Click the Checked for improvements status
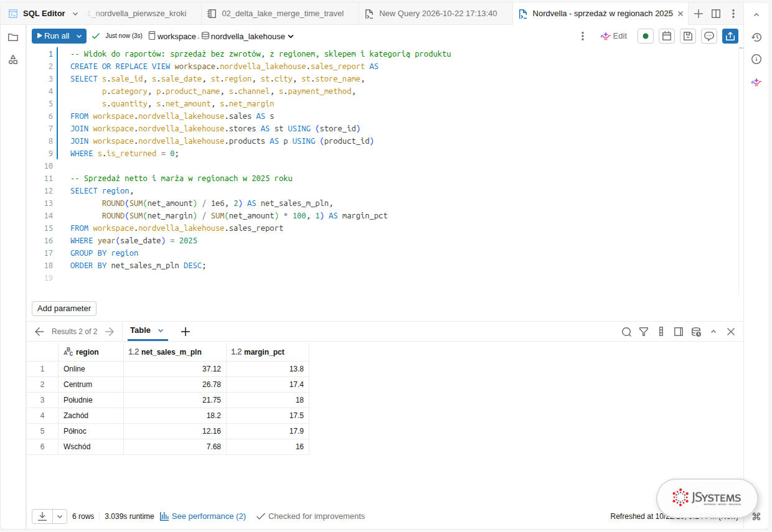772x532 pixels. [310, 516]
